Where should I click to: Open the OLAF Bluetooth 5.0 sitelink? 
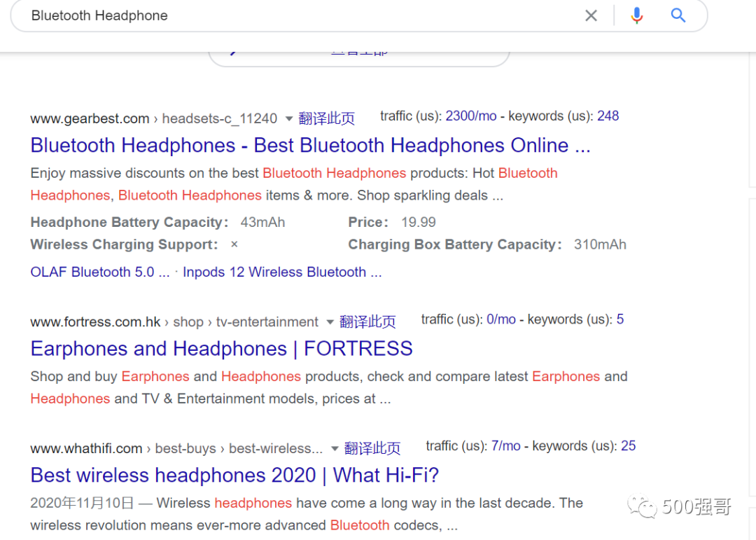[x=100, y=272]
